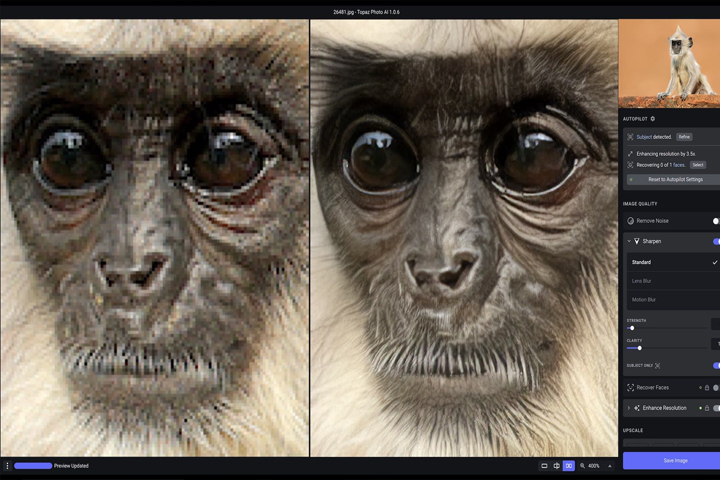Click the Strength value input field
720x480 pixels.
(x=715, y=324)
